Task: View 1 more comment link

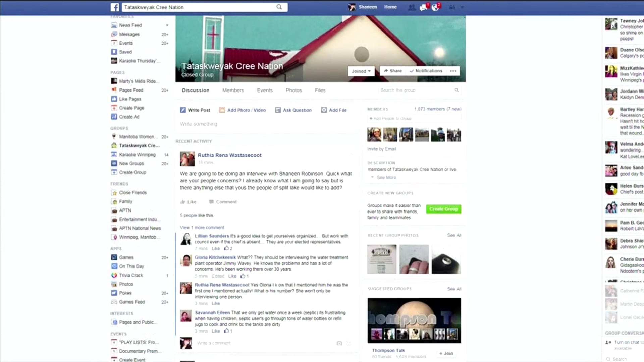Action: (x=202, y=227)
